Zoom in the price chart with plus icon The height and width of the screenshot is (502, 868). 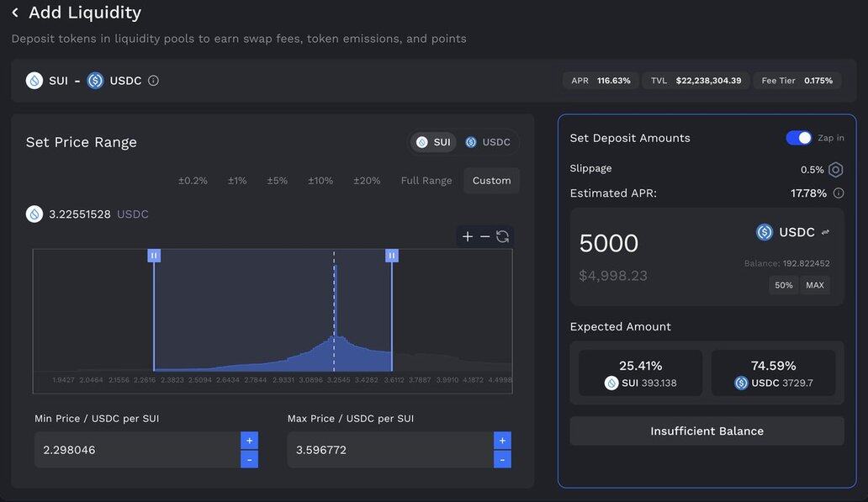pyautogui.click(x=468, y=236)
